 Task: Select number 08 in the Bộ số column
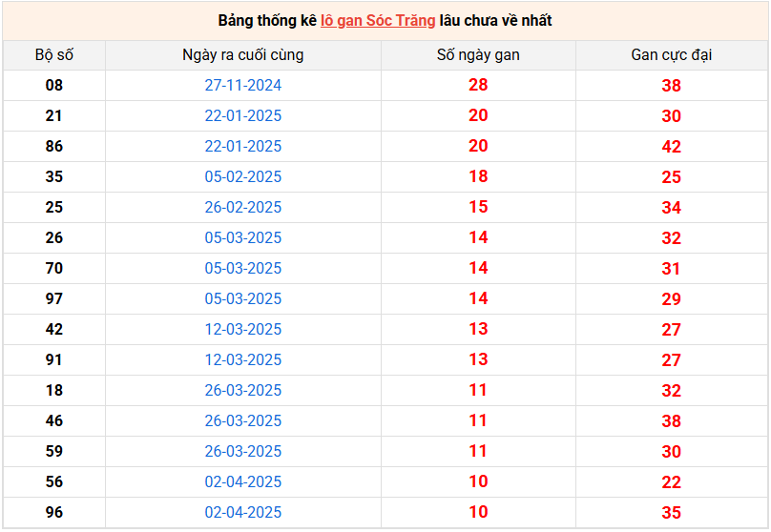[54, 86]
